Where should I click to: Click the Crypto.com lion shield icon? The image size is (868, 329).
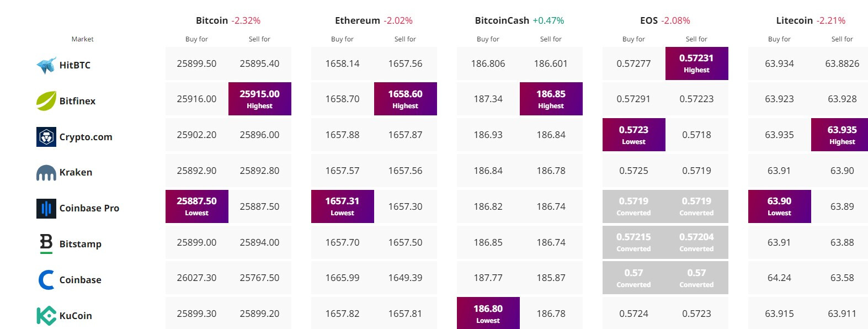[x=46, y=137]
